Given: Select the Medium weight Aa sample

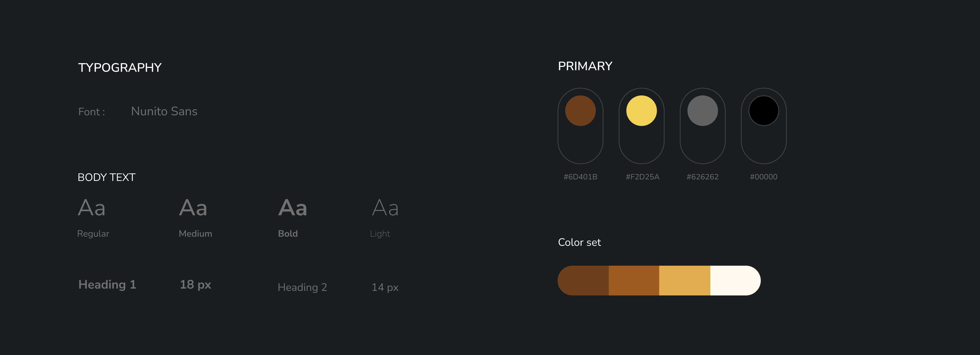Looking at the screenshot, I should point(193,207).
